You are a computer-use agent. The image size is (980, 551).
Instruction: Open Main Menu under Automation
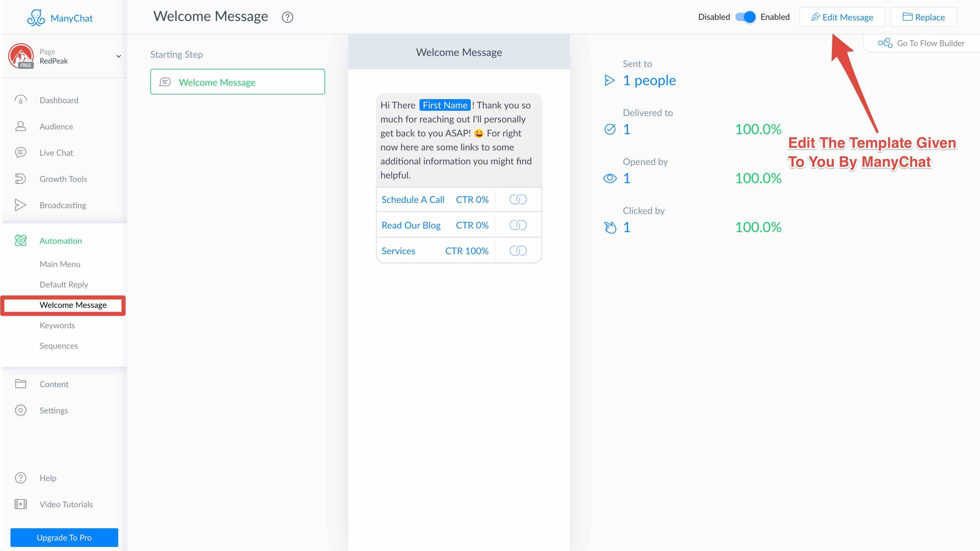pyautogui.click(x=60, y=264)
